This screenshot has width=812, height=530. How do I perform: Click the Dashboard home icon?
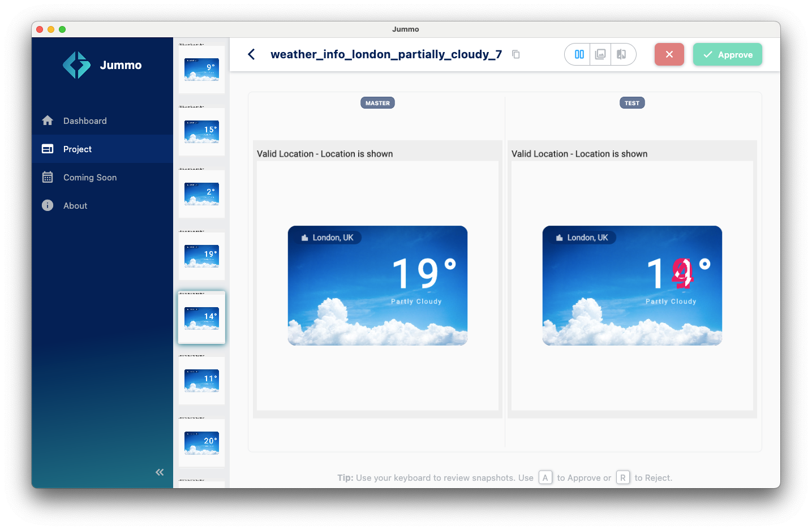tap(48, 121)
